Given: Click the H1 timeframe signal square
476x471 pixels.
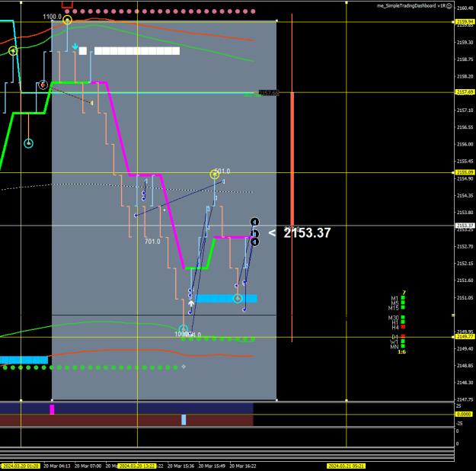Looking at the screenshot, I should [403, 322].
